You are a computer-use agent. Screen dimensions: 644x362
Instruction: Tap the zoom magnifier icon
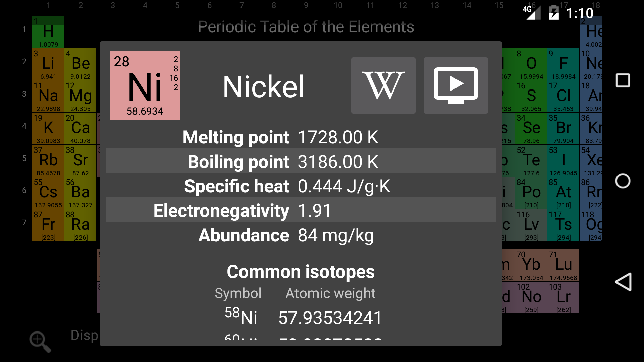click(40, 342)
